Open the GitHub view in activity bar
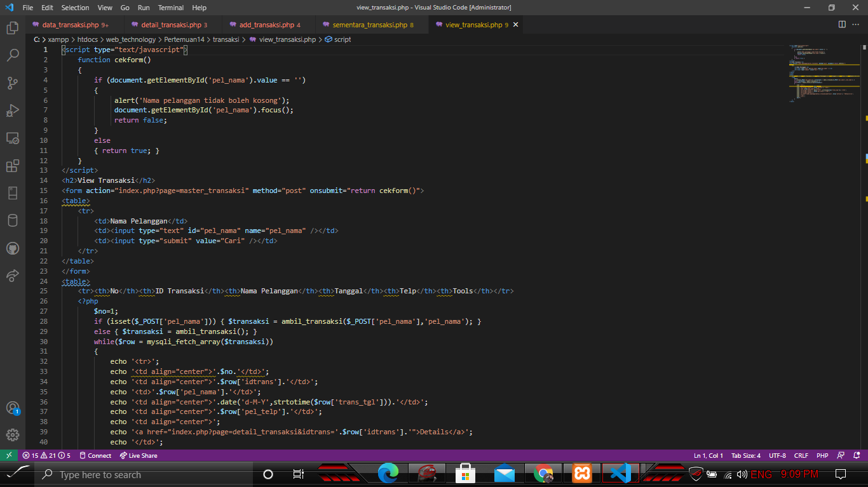 (x=12, y=248)
